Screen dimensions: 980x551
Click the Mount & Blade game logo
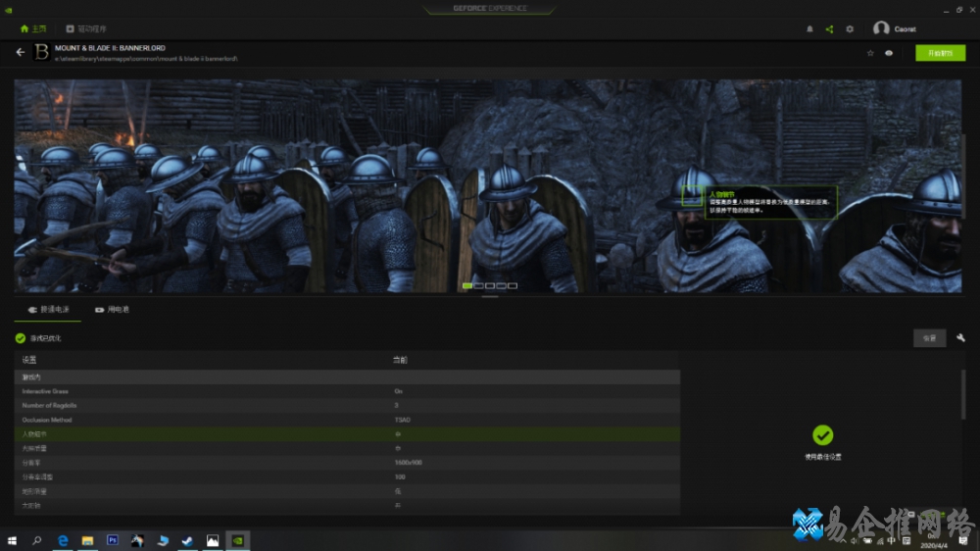[41, 53]
